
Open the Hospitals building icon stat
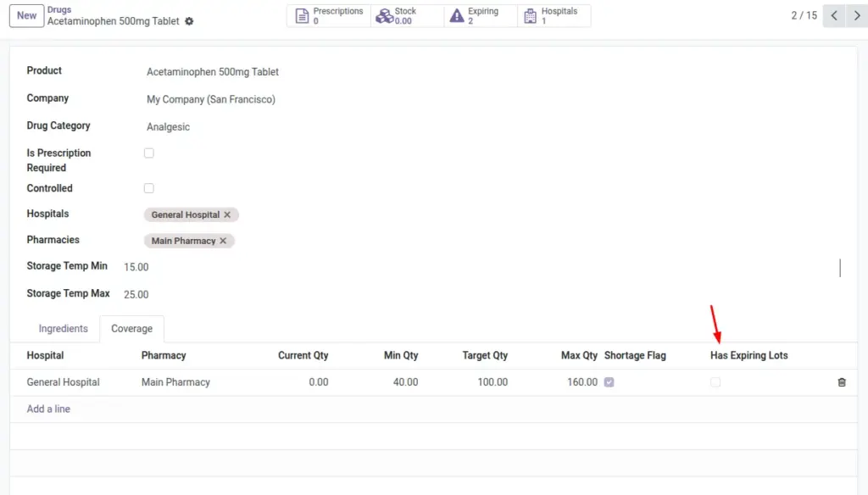pyautogui.click(x=554, y=15)
